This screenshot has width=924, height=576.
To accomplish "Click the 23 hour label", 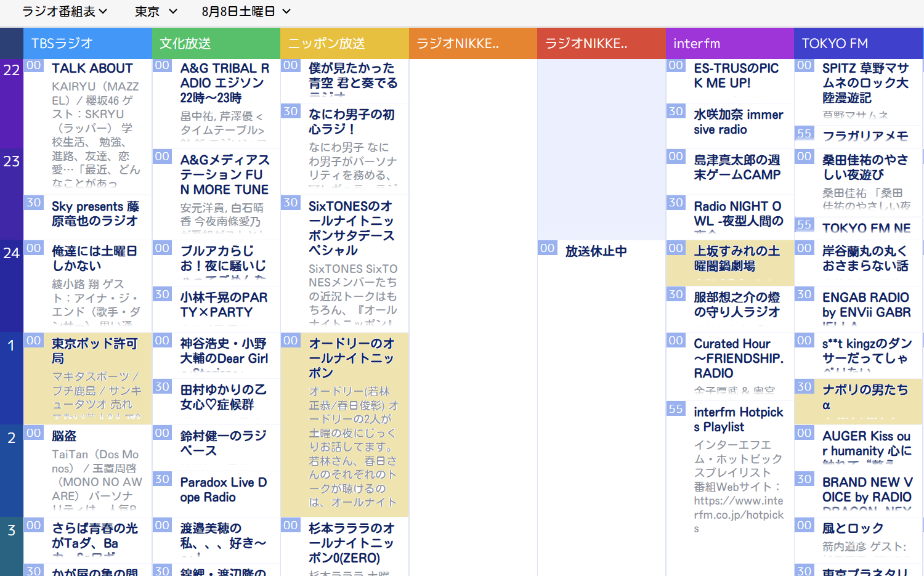I will 12,161.
